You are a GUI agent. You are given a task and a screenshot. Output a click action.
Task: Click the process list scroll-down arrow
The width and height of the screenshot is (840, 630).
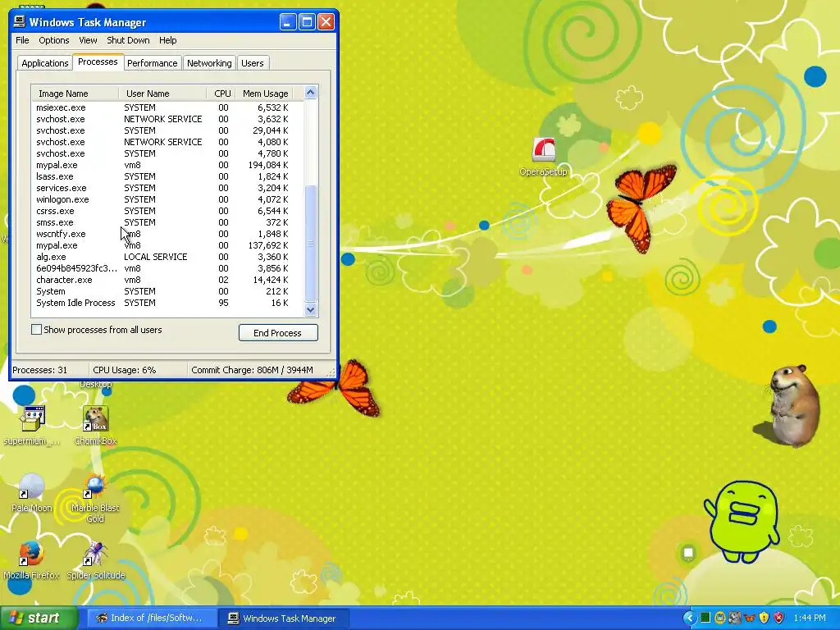tap(311, 309)
